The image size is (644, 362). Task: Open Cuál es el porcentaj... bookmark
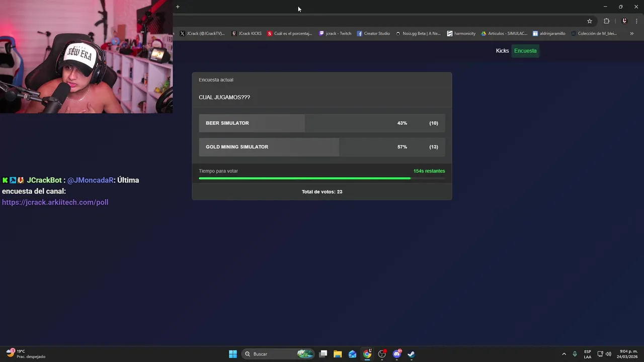pyautogui.click(x=290, y=34)
